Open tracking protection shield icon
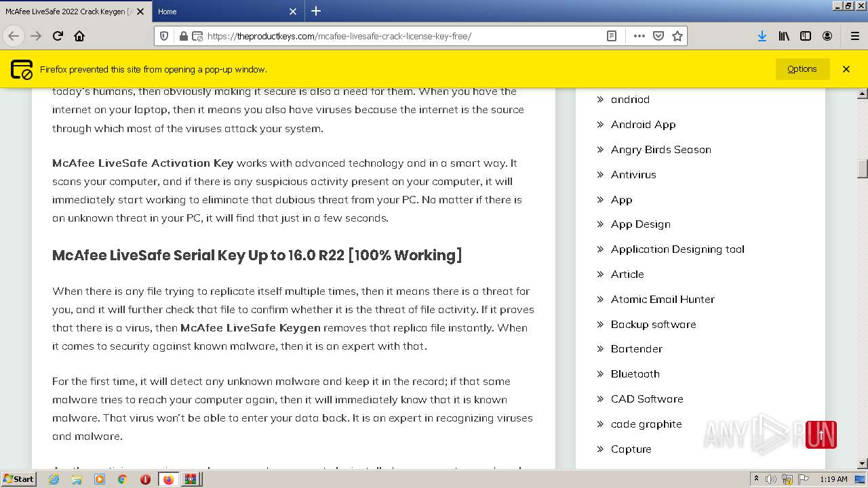Image resolution: width=868 pixels, height=488 pixels. pyautogui.click(x=165, y=36)
